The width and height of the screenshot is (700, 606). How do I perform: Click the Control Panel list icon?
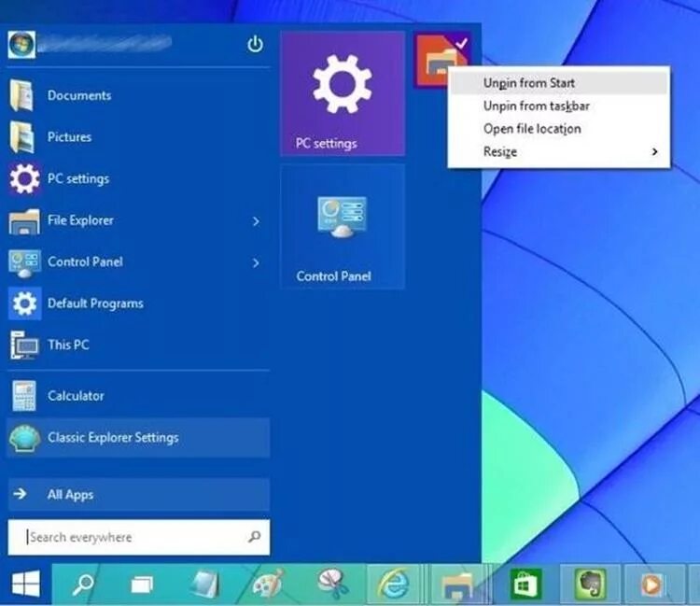pos(24,262)
